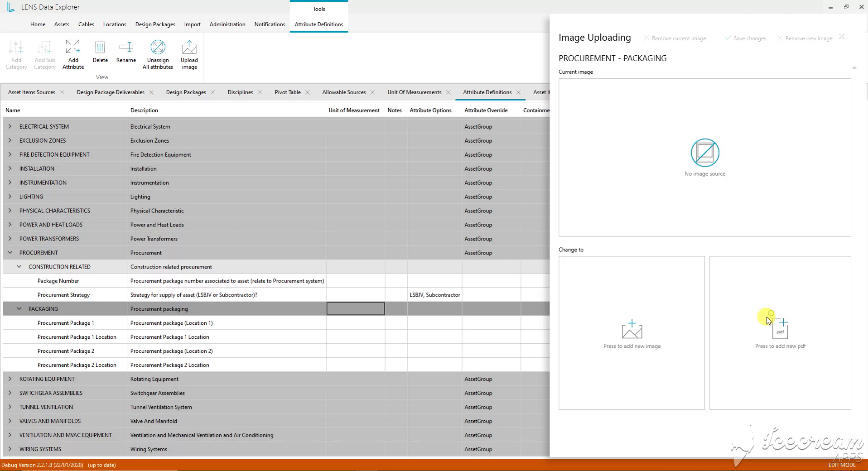Screen dimensions: 868x471
Task: Close the Pivot Table tab
Action: [x=308, y=92]
